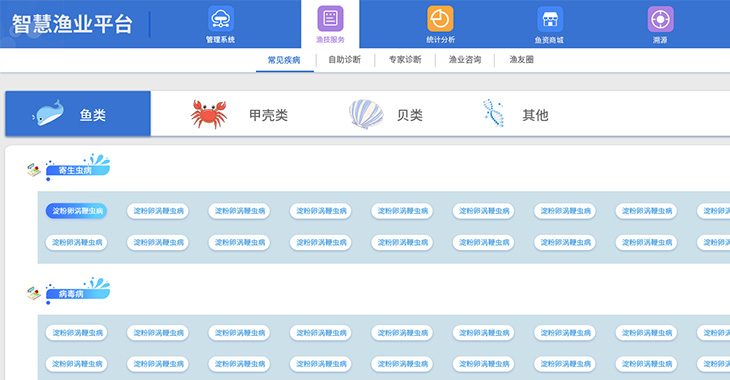
Task: Open the 管理系统 cloud icon
Action: 221,19
